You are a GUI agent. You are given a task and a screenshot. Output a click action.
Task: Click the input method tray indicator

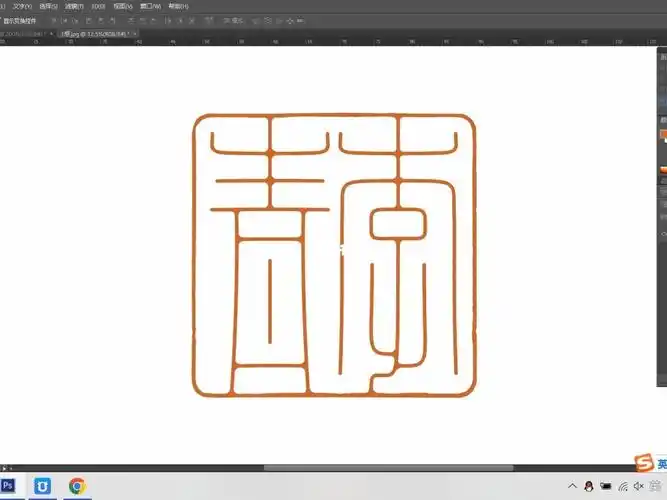pos(655,486)
